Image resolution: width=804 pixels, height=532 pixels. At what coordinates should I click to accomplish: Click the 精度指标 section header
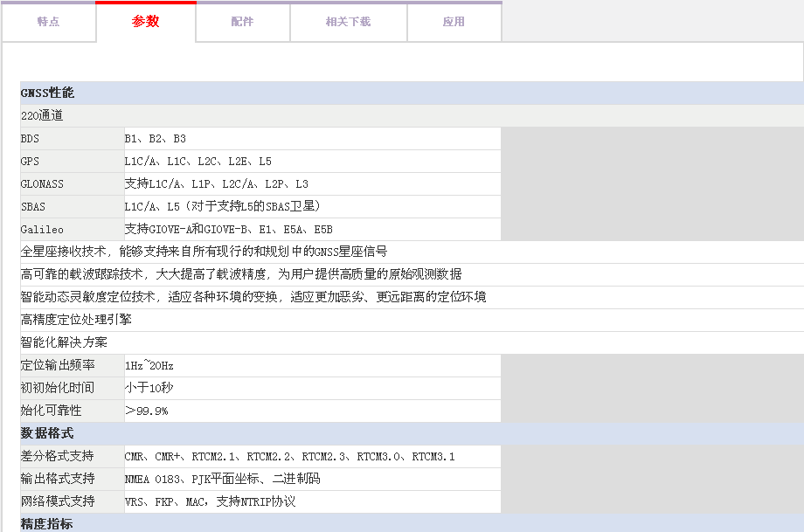coord(47,524)
